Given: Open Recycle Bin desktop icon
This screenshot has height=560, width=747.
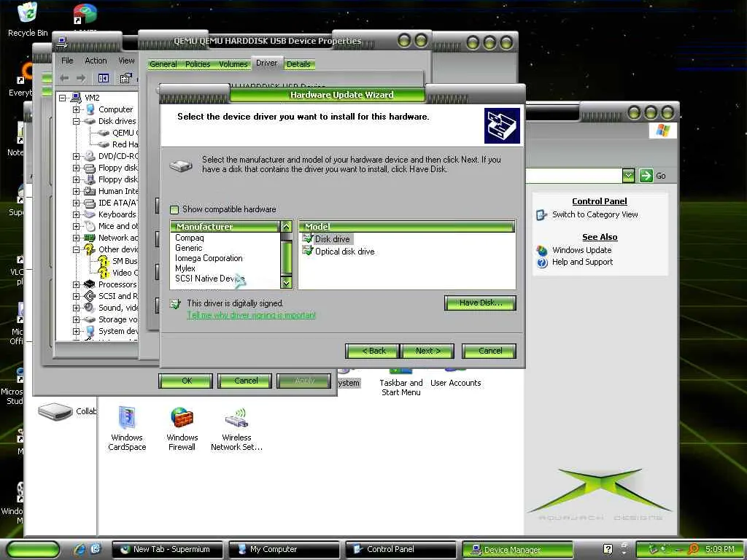Looking at the screenshot, I should pos(28,20).
